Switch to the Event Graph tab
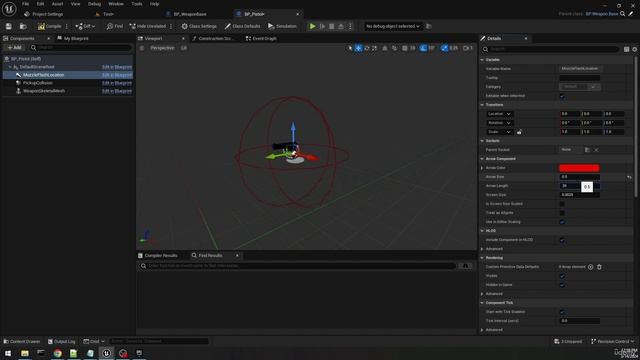The height and width of the screenshot is (360, 640). click(x=261, y=38)
